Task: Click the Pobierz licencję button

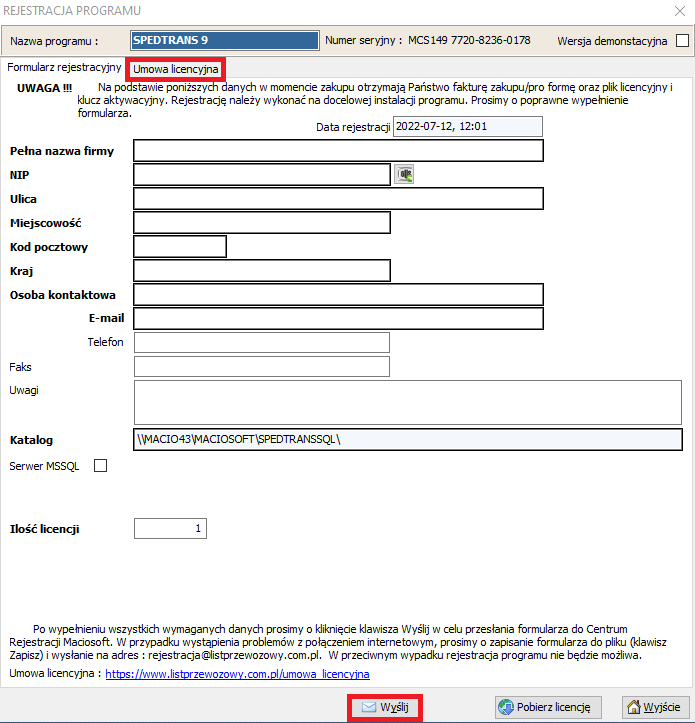Action: click(548, 707)
